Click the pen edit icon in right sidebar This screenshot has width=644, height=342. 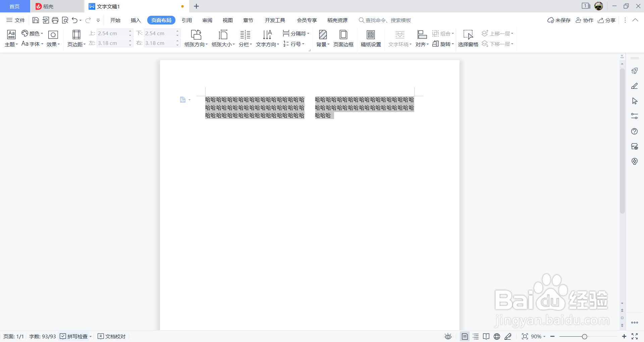635,86
